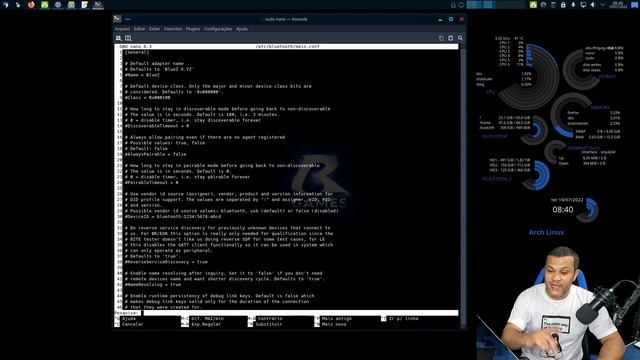Open the Favoritos menu in Konsole
The width and height of the screenshot is (640, 360).
pyautogui.click(x=173, y=29)
